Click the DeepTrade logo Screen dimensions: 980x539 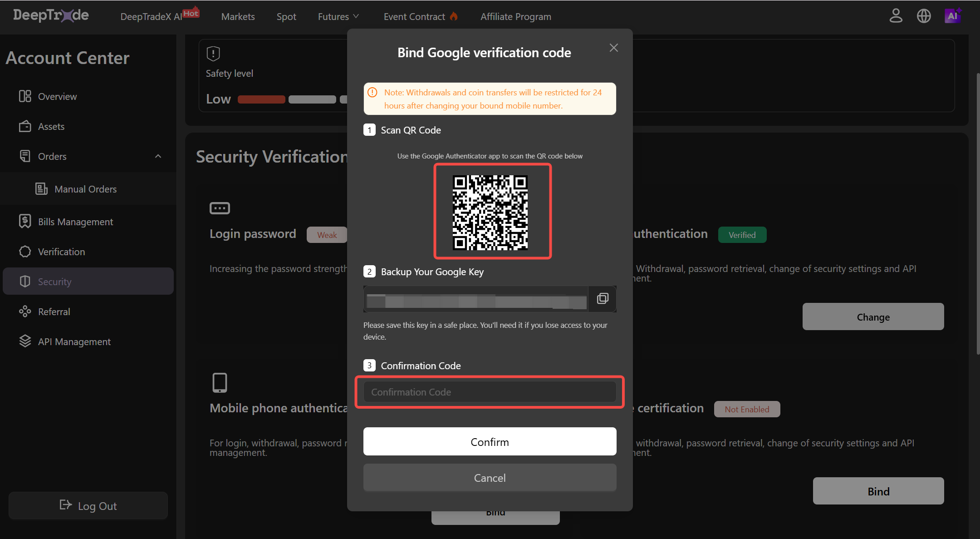[51, 15]
